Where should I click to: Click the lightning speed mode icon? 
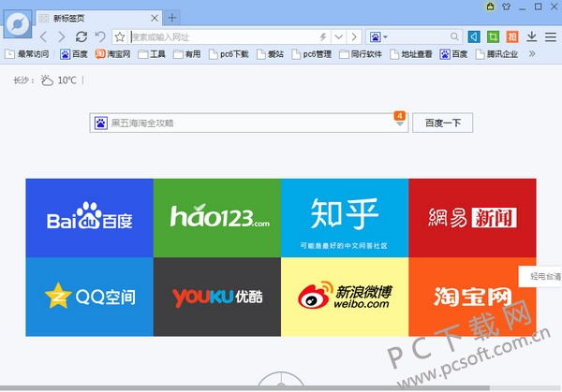tap(323, 36)
